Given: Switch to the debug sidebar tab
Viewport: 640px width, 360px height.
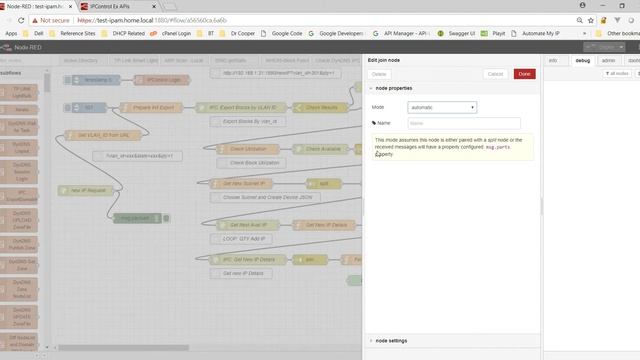Looking at the screenshot, I should tap(582, 60).
